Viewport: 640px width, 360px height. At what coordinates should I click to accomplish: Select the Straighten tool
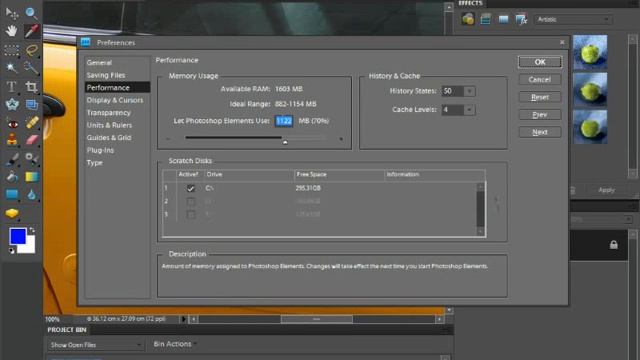[x=31, y=104]
